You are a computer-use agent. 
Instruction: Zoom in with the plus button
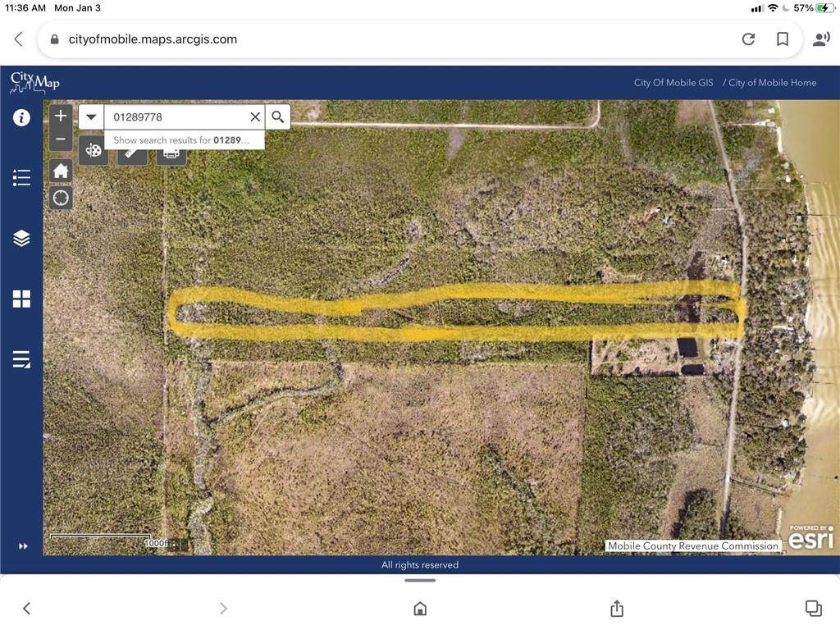pyautogui.click(x=61, y=116)
